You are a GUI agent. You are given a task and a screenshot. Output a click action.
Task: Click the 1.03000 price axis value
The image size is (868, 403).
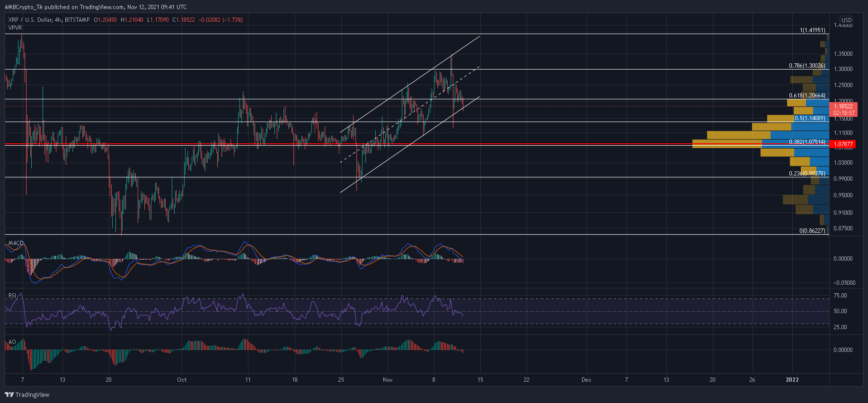point(843,163)
